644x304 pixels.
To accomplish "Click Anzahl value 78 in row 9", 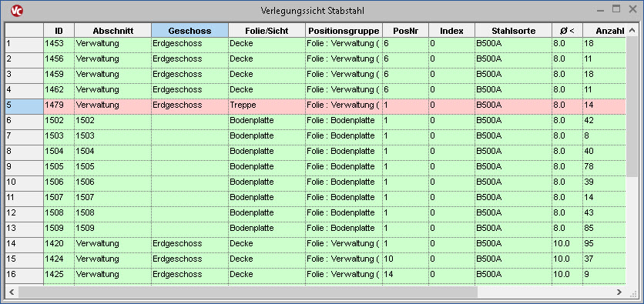I will pos(604,169).
